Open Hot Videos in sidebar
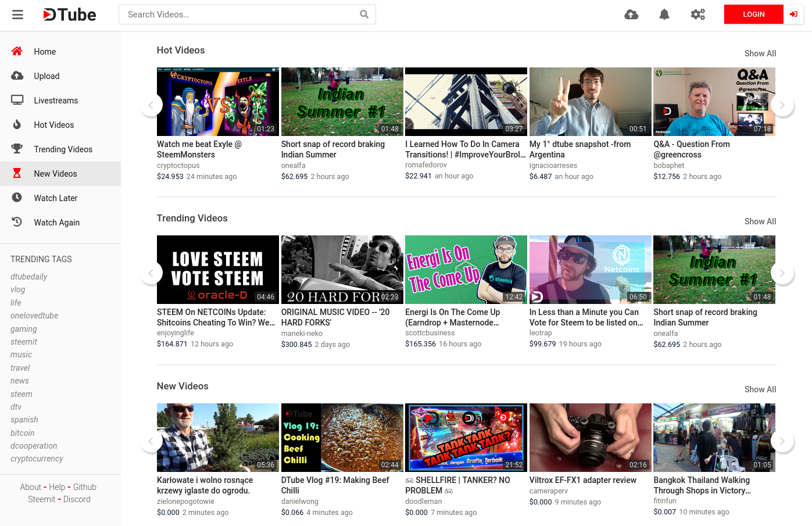This screenshot has height=526, width=812. click(60, 125)
